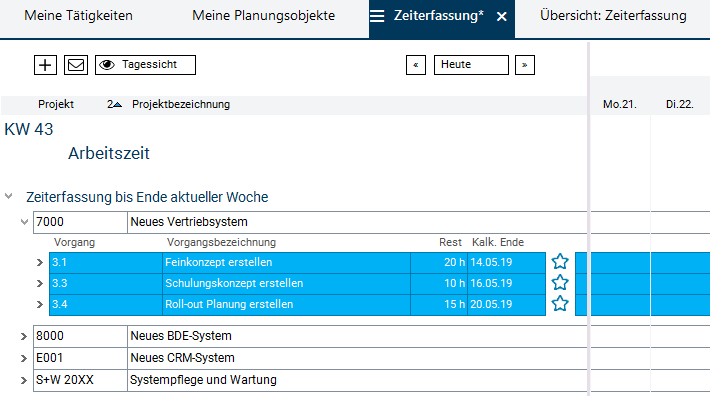Favorite the Feinkonzept erstellen row star
Screen dimensions: 710x396
click(x=560, y=262)
